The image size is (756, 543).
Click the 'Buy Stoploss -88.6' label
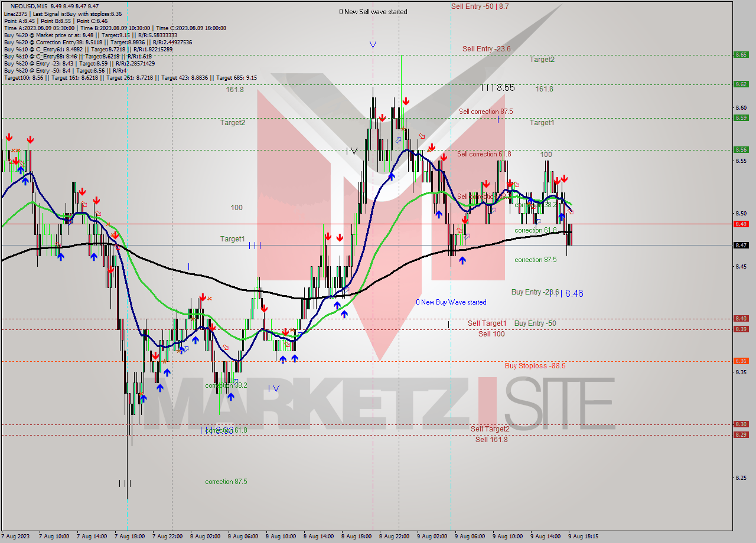(x=535, y=366)
